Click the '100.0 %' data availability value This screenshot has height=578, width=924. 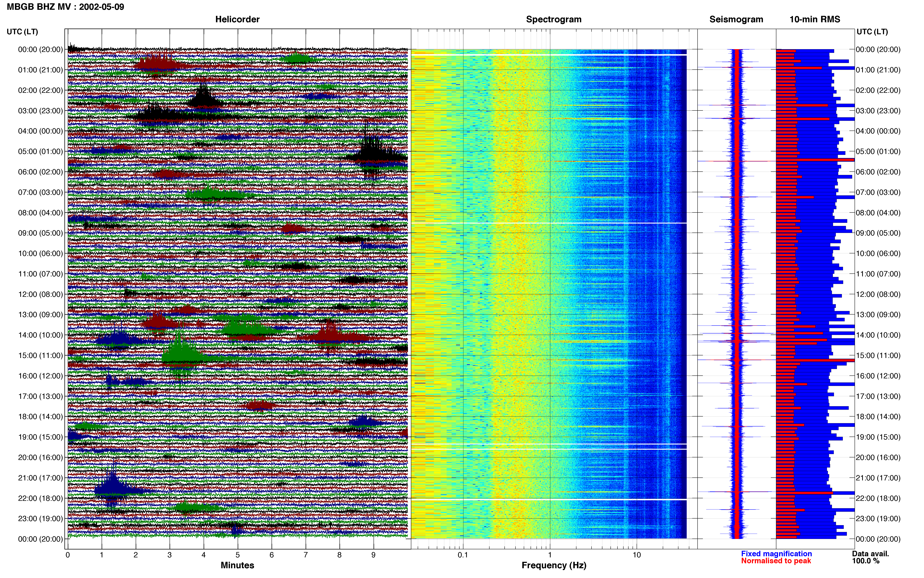pyautogui.click(x=865, y=561)
